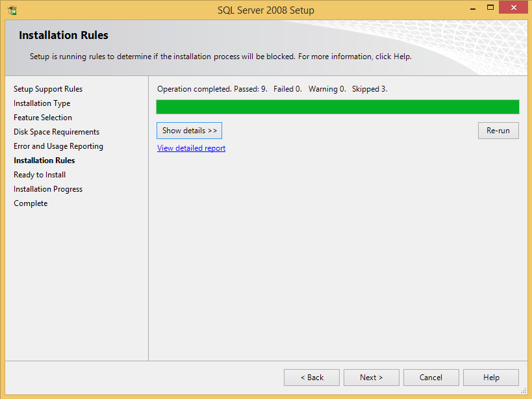This screenshot has height=399, width=532.
Task: Close the SQL Server 2008 Setup window
Action: [513, 7]
